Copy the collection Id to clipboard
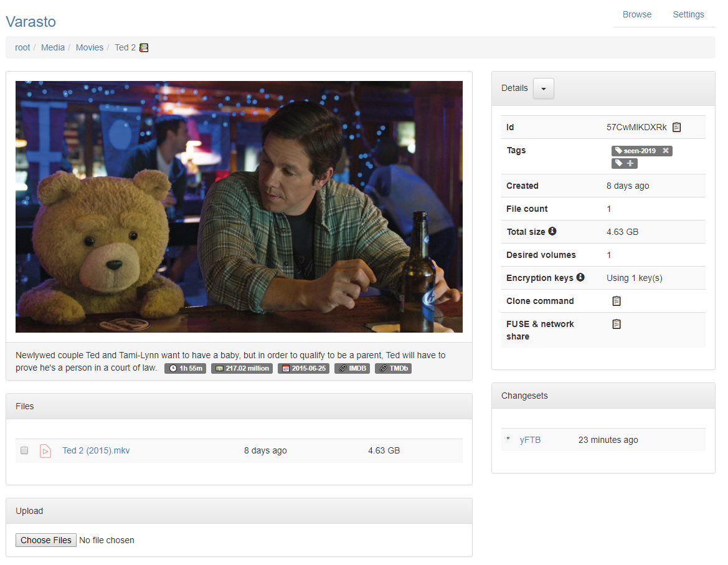 pyautogui.click(x=677, y=127)
